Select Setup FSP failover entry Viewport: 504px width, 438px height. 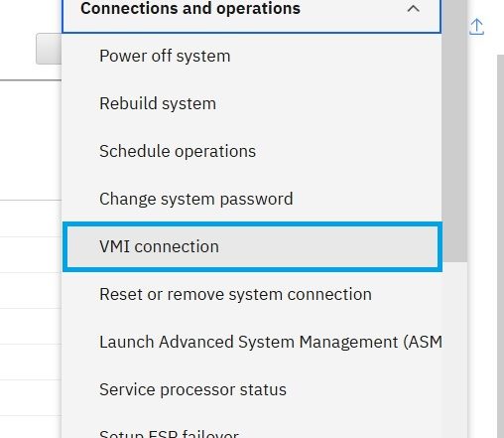pos(251,430)
